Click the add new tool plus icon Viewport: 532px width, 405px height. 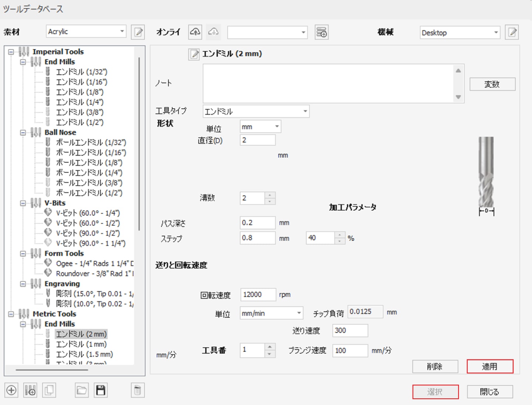(11, 390)
